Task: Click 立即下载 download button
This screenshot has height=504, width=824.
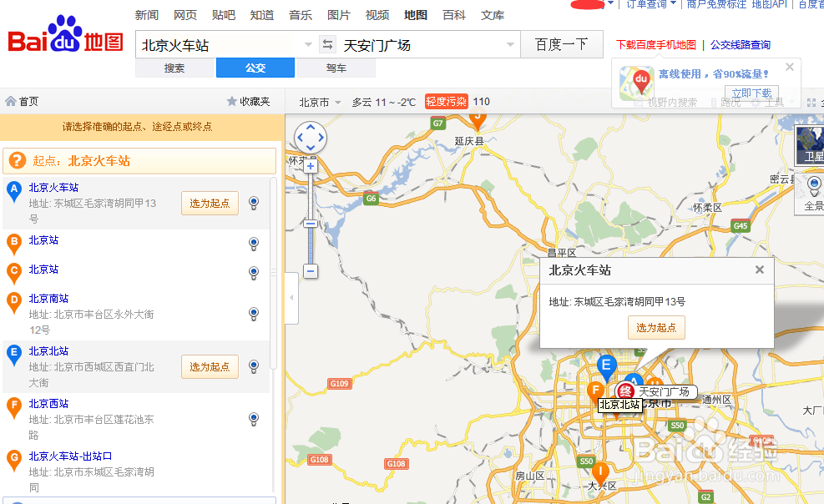Action: 751,93
